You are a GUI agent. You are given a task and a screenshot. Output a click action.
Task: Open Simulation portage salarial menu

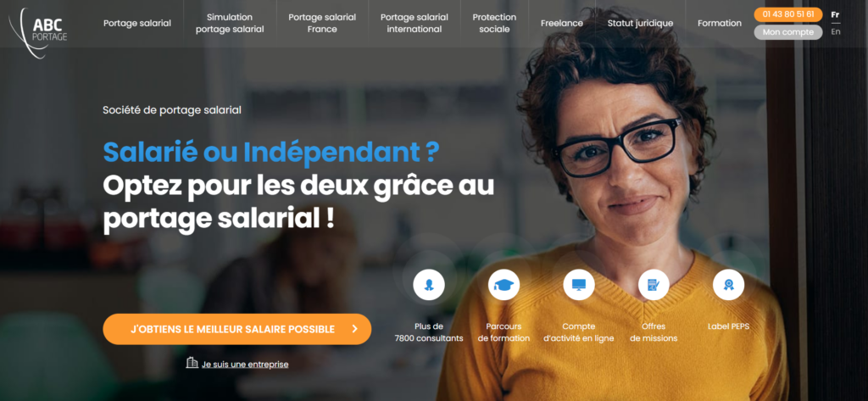click(230, 23)
